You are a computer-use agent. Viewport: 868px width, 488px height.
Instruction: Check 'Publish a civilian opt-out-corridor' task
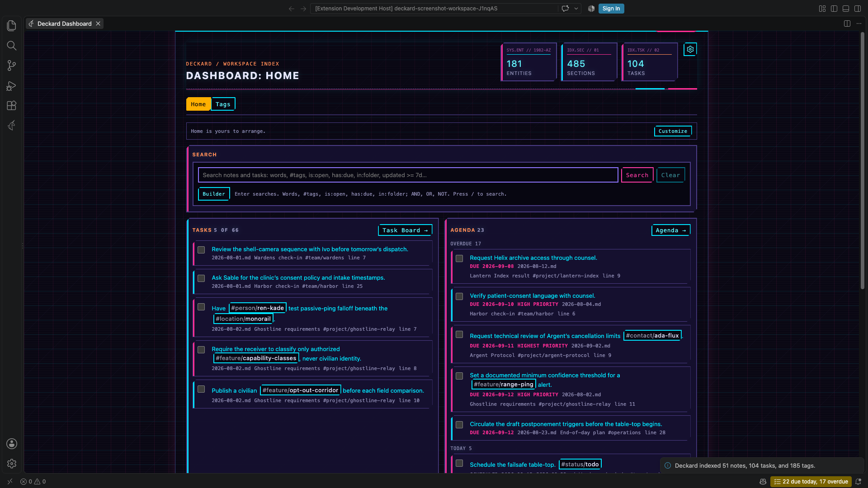click(201, 389)
